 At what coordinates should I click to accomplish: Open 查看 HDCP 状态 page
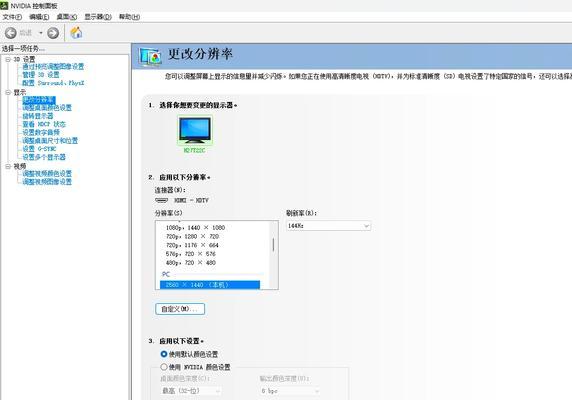click(x=44, y=124)
